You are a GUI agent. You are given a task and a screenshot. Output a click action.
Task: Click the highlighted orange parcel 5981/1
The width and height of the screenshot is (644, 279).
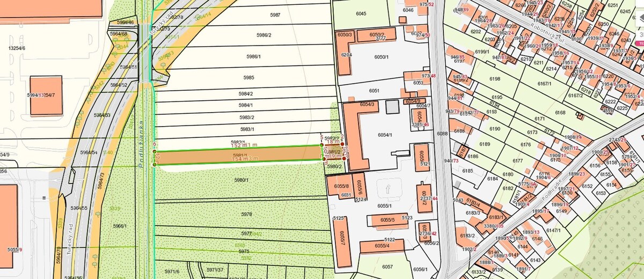(238, 156)
